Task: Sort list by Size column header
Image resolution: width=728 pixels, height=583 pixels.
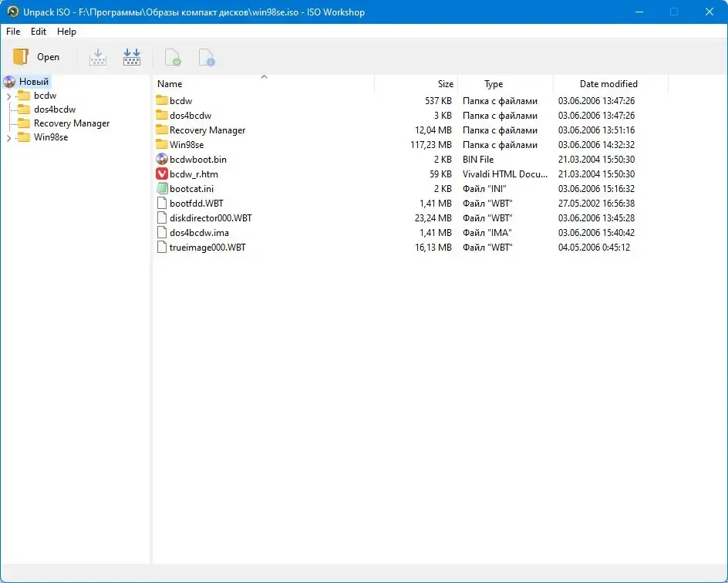Action: point(416,83)
